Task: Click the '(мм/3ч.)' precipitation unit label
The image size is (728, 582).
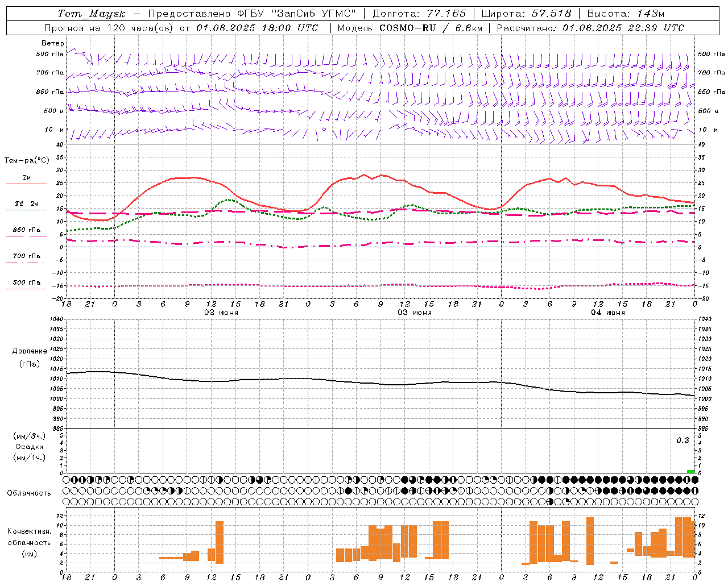Action: coord(30,436)
